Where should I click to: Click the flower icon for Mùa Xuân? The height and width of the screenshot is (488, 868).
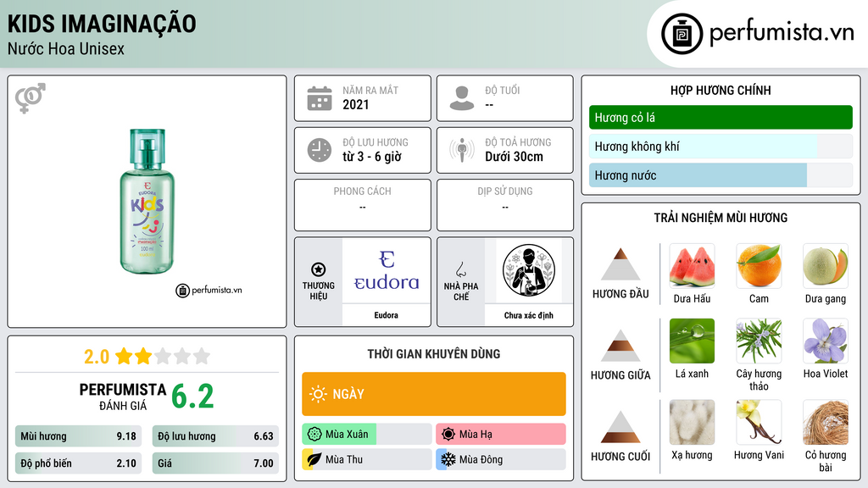coord(314,435)
